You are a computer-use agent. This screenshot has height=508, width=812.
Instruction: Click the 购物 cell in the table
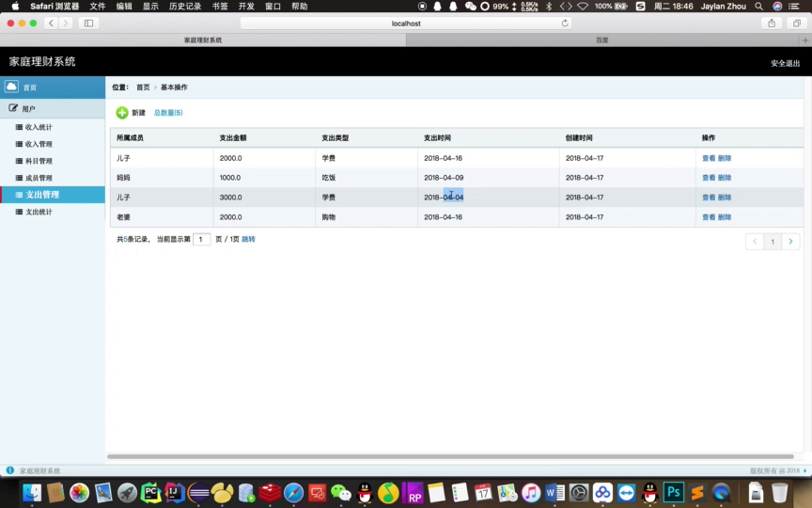click(329, 217)
